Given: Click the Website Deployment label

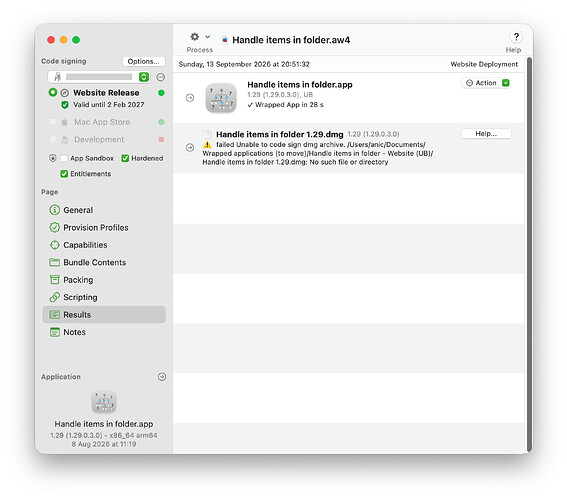Looking at the screenshot, I should (484, 64).
